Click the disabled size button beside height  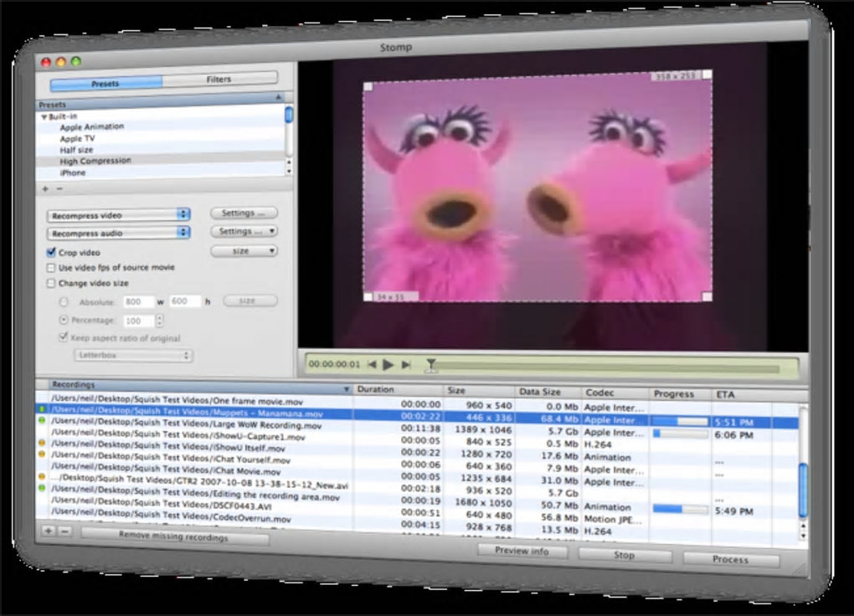[250, 300]
